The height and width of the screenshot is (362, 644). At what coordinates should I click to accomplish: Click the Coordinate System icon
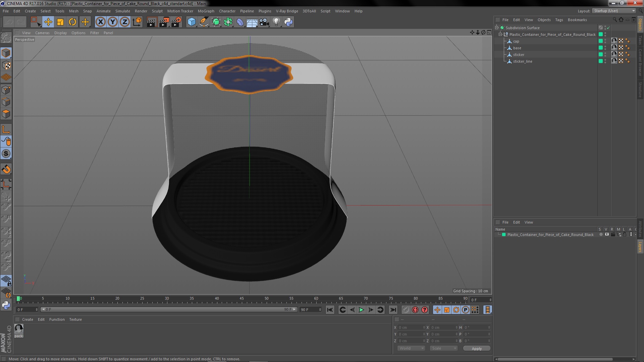(x=137, y=22)
